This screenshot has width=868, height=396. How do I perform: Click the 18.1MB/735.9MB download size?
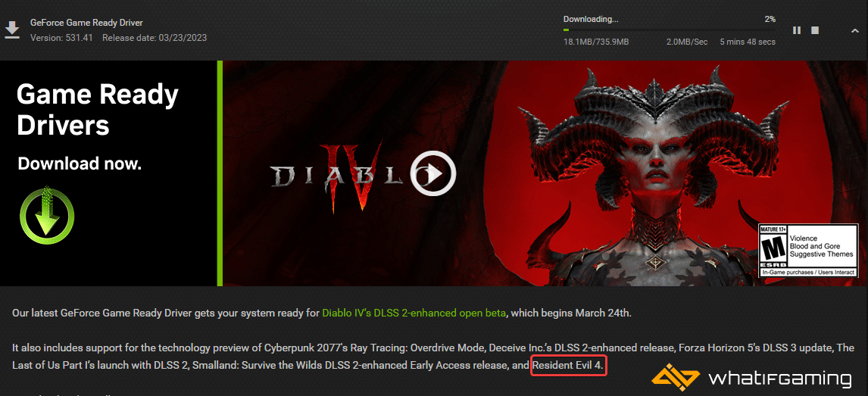coord(595,42)
